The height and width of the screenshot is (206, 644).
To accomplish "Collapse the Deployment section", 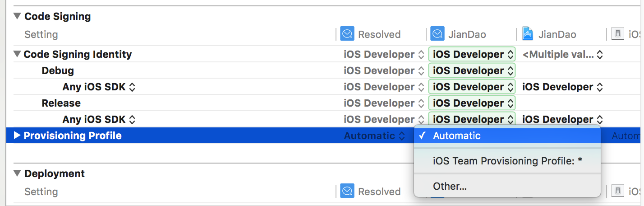I will (x=17, y=173).
